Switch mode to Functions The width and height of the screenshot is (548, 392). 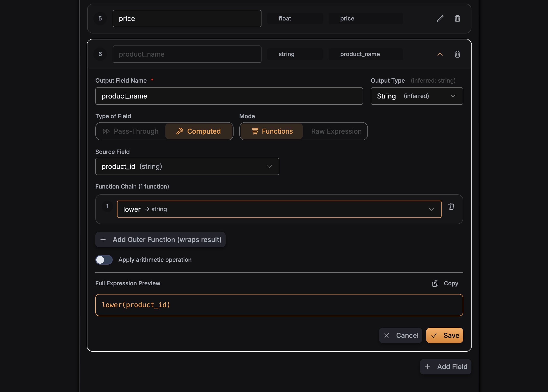[x=272, y=131]
